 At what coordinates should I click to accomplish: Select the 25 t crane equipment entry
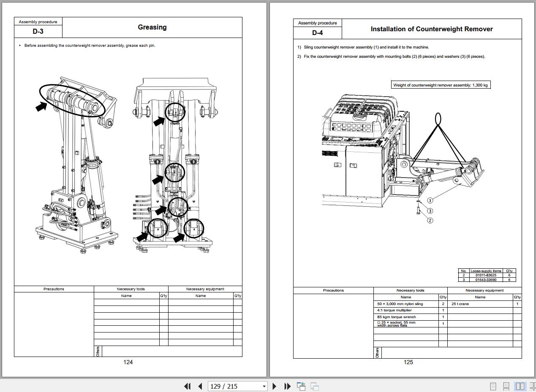coord(460,304)
